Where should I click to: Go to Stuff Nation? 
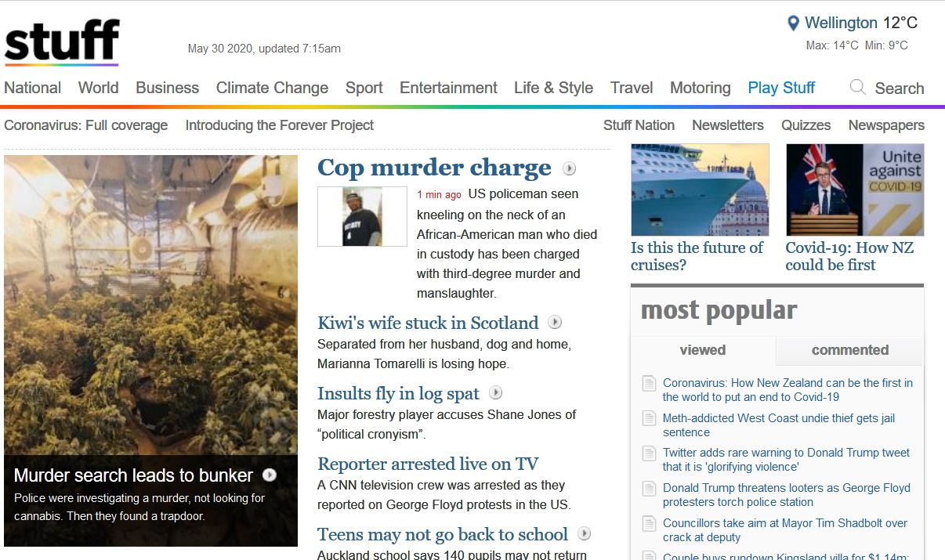point(639,125)
